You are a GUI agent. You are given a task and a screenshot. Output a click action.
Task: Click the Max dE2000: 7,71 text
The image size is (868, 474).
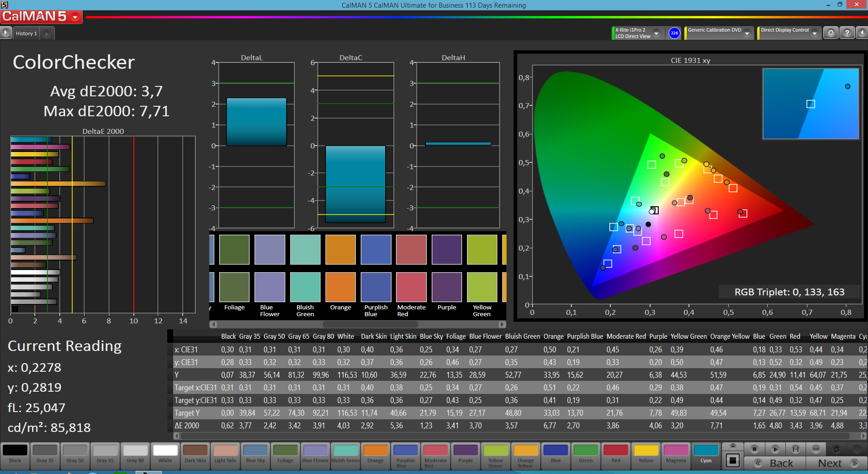pyautogui.click(x=106, y=111)
